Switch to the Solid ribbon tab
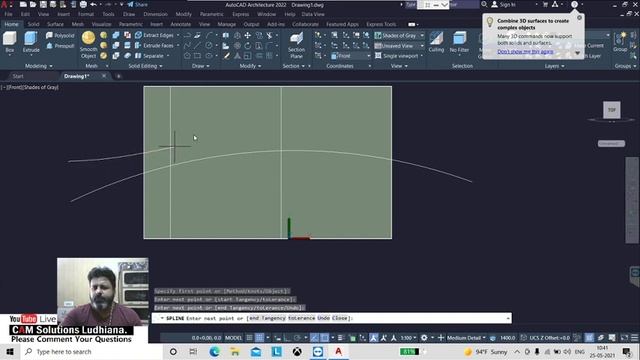The width and height of the screenshot is (640, 360). [33, 24]
